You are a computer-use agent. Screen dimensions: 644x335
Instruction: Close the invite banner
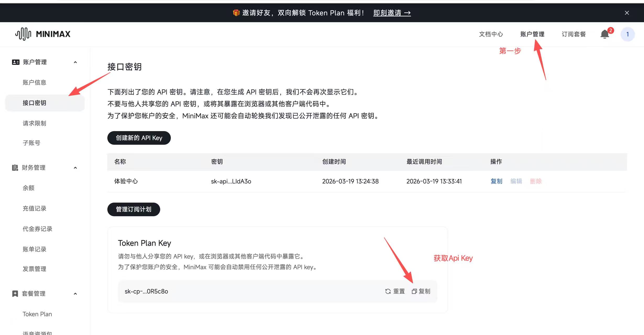(x=627, y=13)
